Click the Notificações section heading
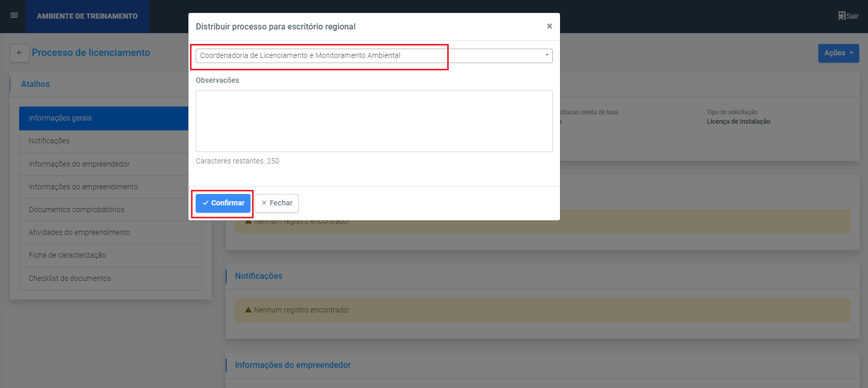Viewport: 868px width, 388px height. (259, 276)
